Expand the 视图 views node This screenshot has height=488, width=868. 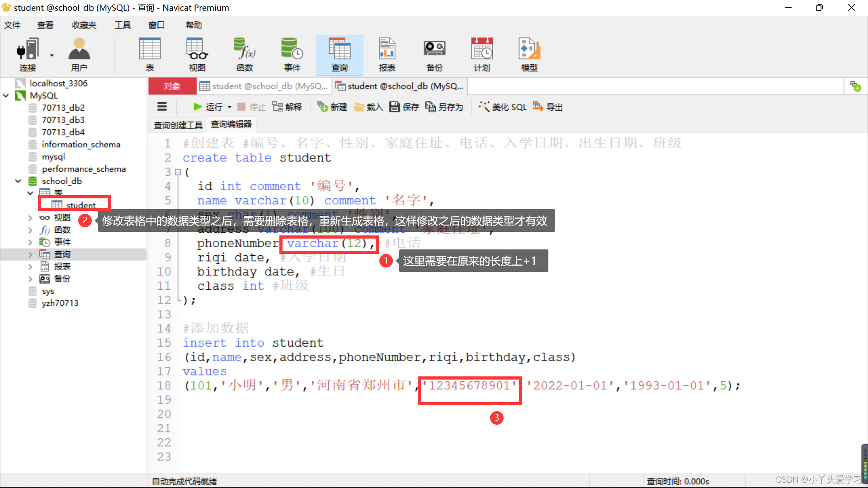(30, 218)
